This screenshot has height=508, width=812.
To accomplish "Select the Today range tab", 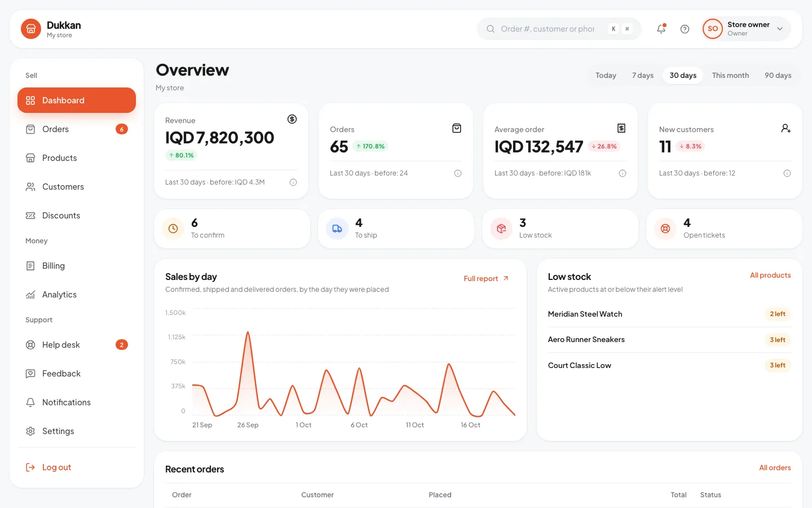I will [606, 75].
